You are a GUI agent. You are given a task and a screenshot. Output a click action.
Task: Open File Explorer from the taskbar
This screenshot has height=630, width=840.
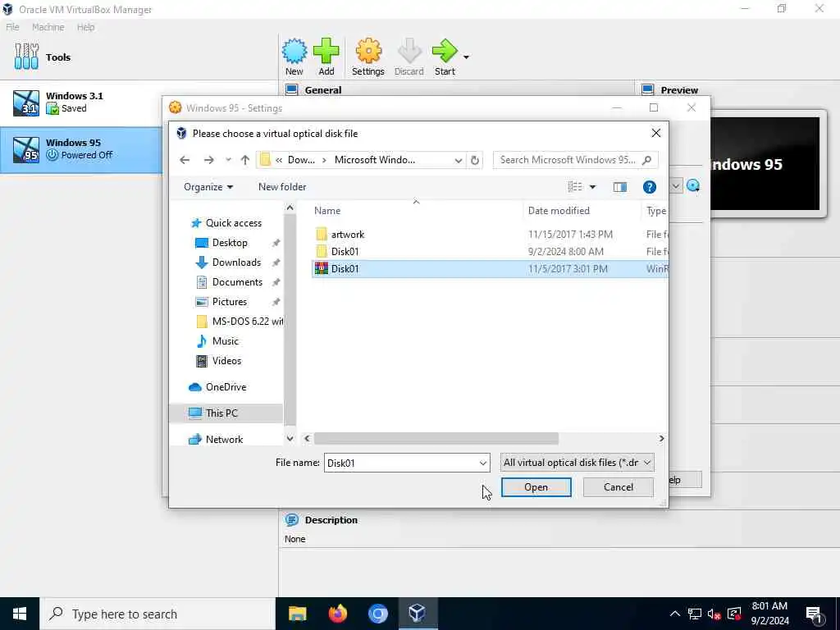coord(297,614)
